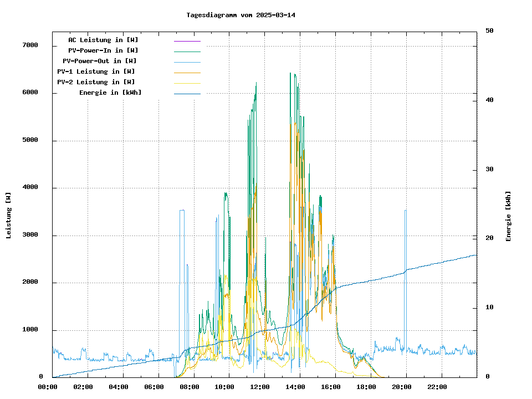This screenshot has height=399, width=532.
Task: Click the 00:00 time axis label
Action: pos(48,387)
